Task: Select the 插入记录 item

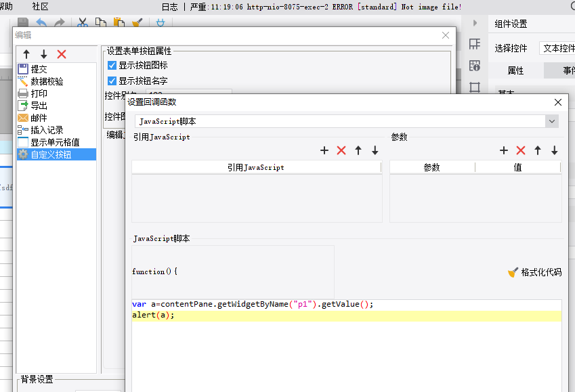Action: point(56,130)
